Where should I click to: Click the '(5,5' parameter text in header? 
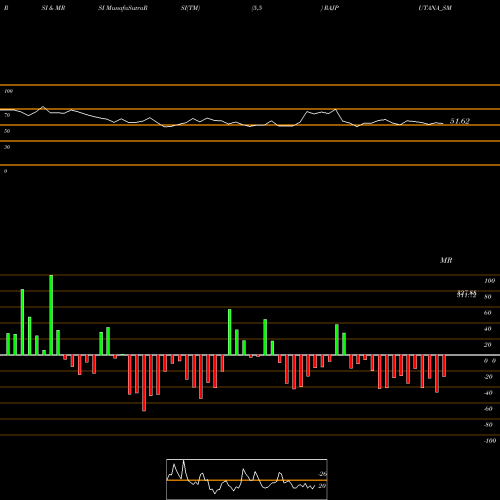(x=257, y=8)
